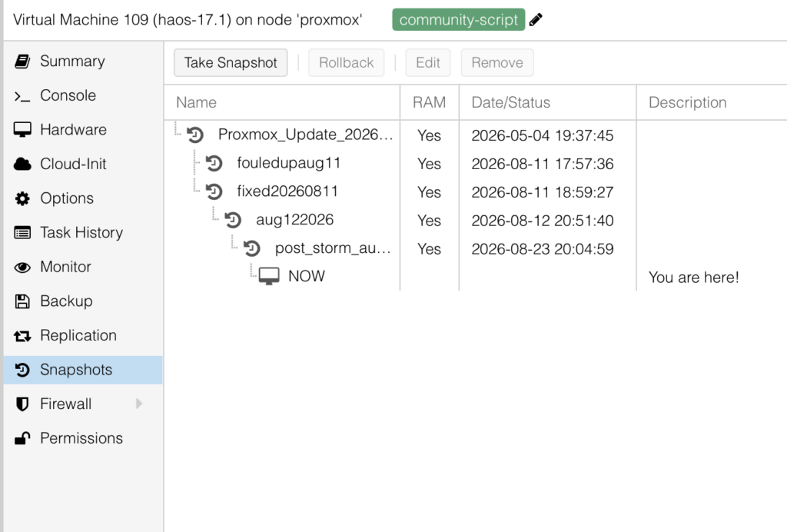Viewport: 787px width, 532px height.
Task: Select the NOW current state row
Action: [x=475, y=277]
